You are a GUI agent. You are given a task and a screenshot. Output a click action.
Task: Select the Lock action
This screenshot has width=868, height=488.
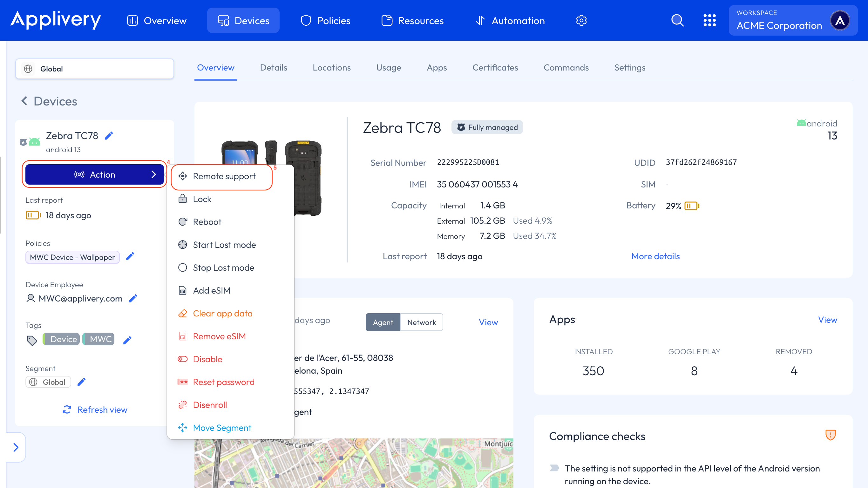[201, 199]
